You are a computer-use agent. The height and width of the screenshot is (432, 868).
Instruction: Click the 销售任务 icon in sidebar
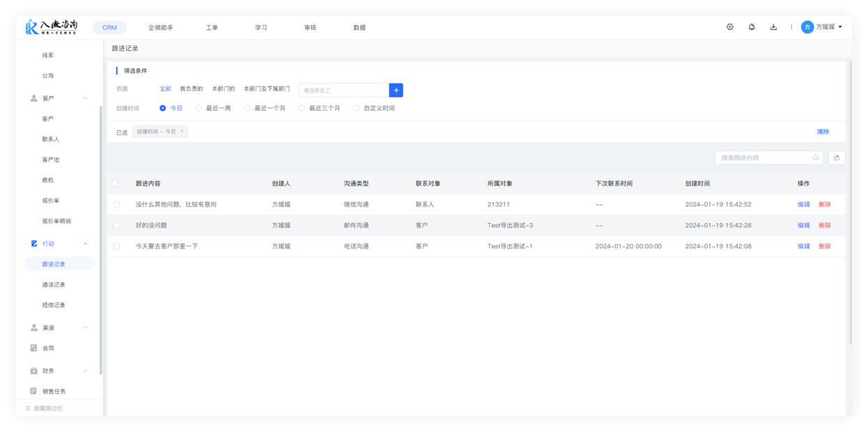pyautogui.click(x=33, y=391)
